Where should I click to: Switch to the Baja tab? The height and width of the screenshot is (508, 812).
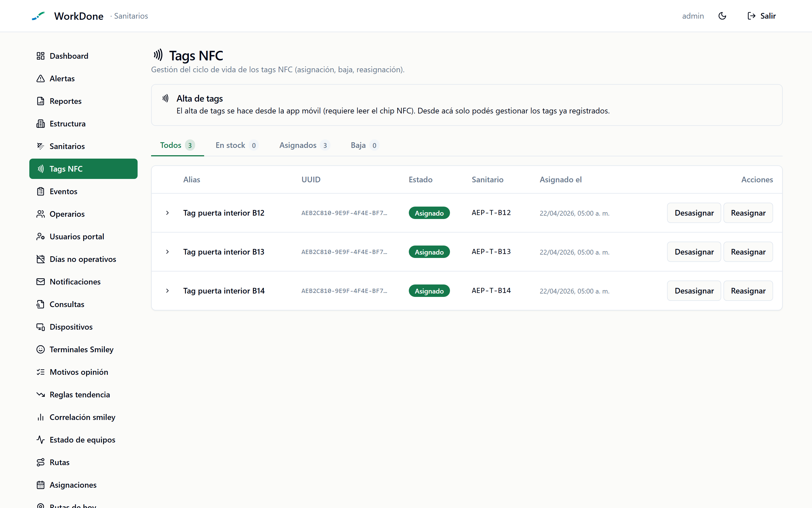point(365,145)
